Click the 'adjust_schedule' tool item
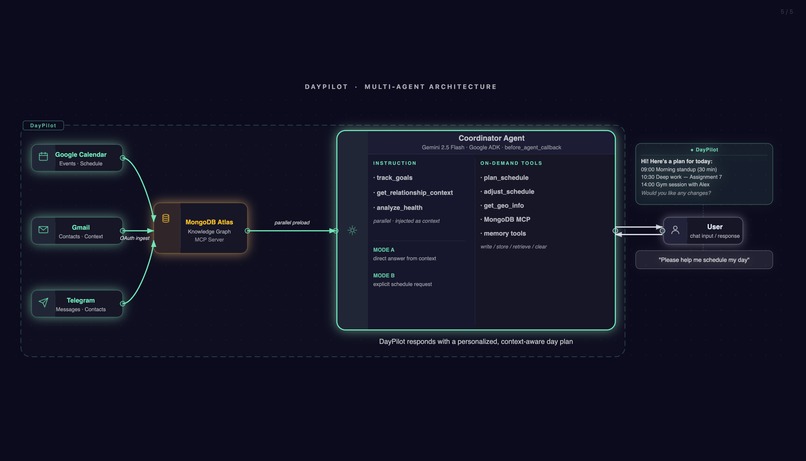806x461 pixels. click(x=507, y=191)
